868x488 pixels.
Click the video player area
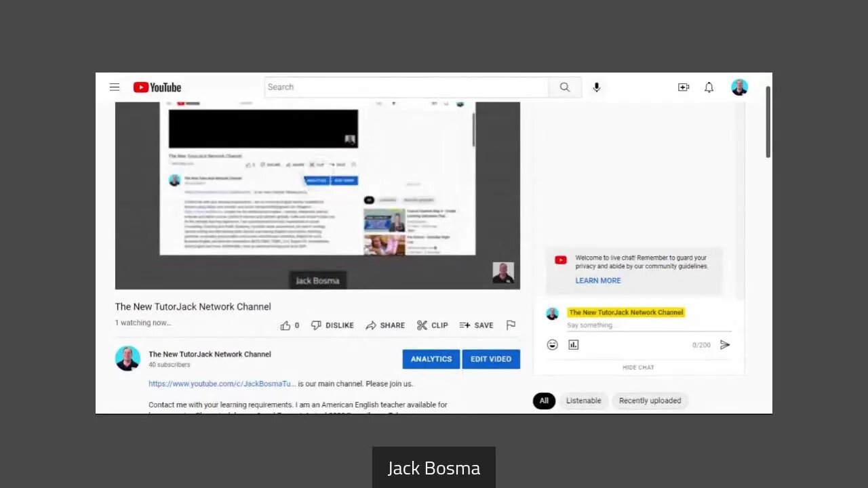317,196
